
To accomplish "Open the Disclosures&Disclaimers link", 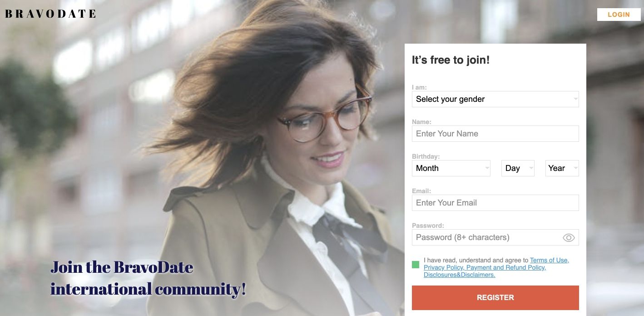I will (459, 275).
